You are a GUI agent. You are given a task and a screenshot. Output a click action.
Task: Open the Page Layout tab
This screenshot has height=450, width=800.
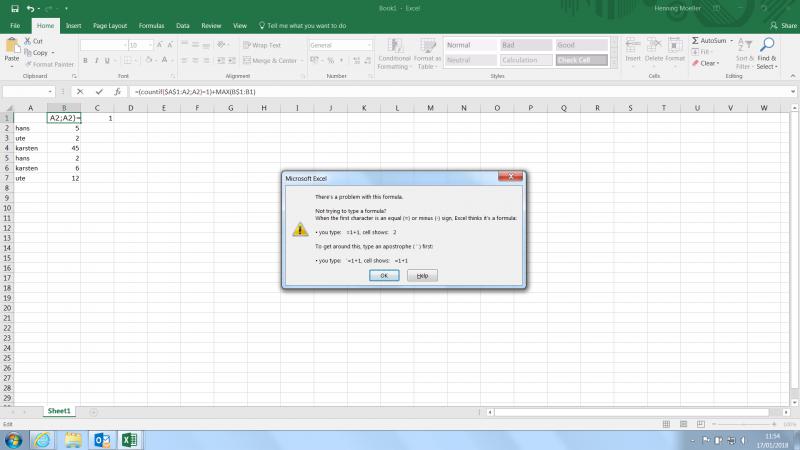point(110,26)
